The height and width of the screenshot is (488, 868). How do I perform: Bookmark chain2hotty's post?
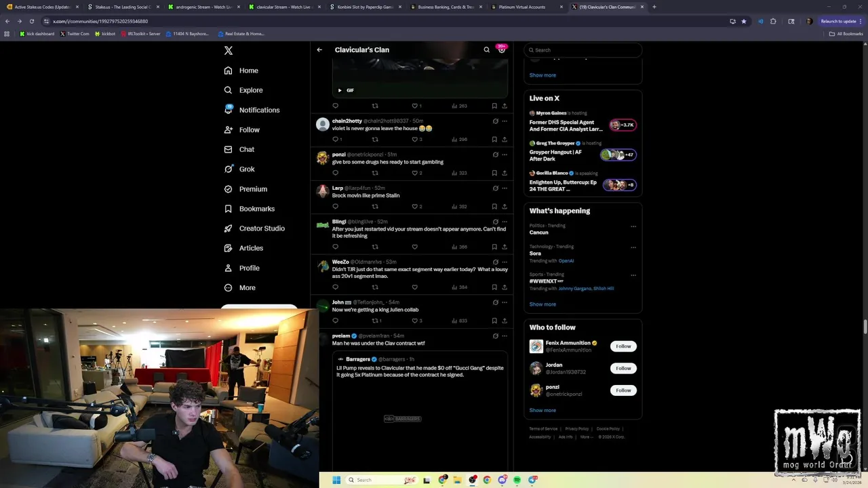494,139
